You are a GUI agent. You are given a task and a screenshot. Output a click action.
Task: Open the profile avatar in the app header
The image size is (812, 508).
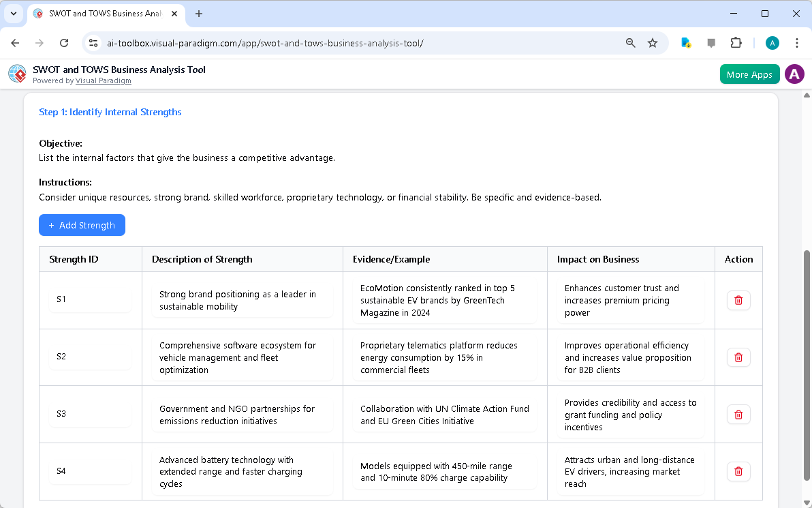[794, 74]
